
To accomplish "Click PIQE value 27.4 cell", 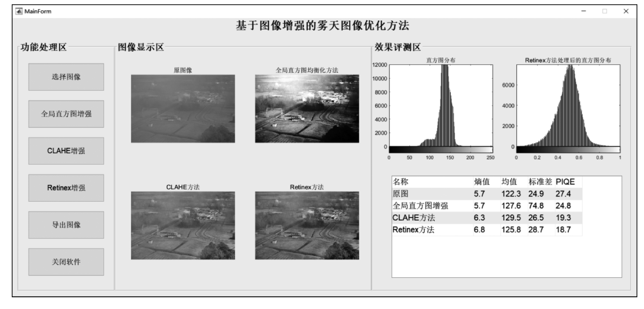I will [x=568, y=194].
